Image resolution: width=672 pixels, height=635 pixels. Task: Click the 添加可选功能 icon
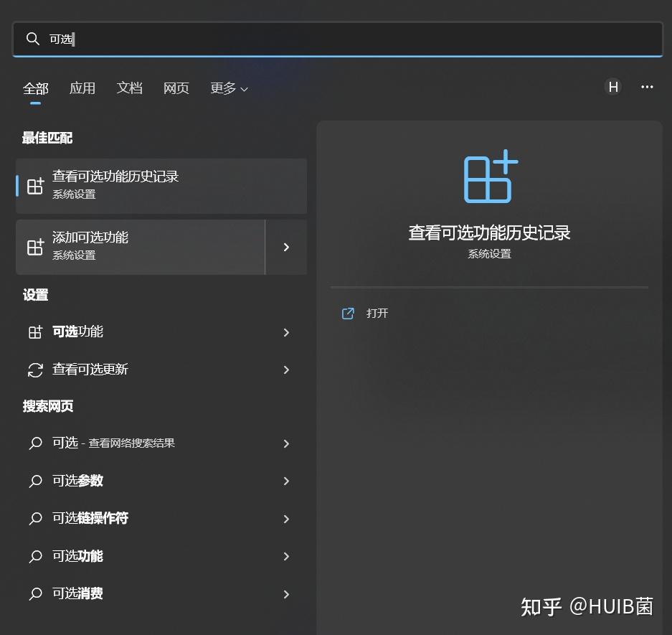(34, 246)
